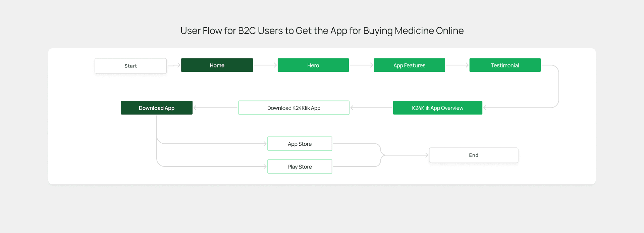This screenshot has height=233, width=644.
Task: Click the Testimonial node
Action: click(x=505, y=65)
